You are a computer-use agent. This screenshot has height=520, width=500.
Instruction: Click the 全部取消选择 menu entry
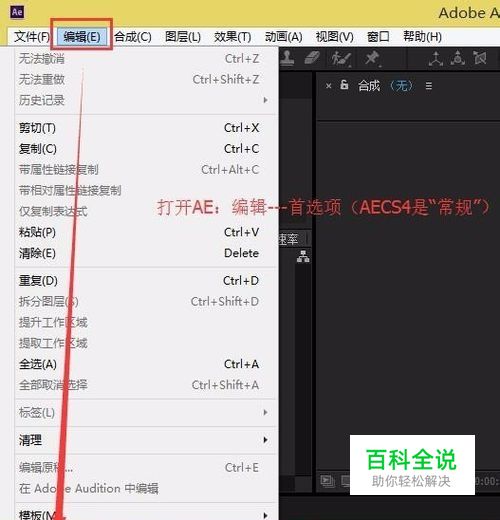(147, 385)
